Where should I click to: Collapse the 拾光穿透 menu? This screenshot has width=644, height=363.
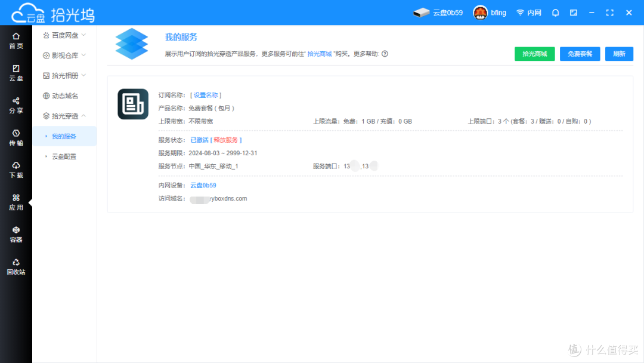(x=64, y=116)
